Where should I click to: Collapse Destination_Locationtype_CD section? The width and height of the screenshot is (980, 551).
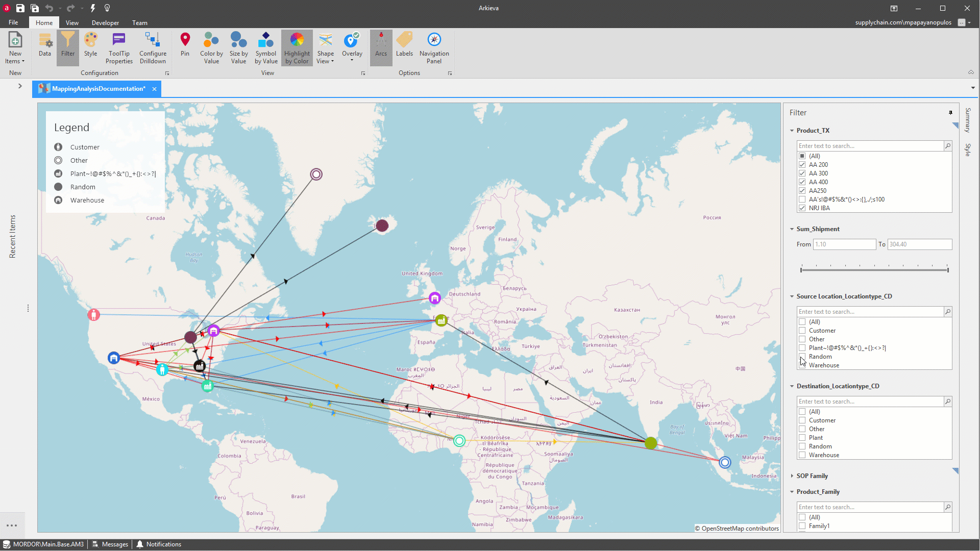pos(792,386)
